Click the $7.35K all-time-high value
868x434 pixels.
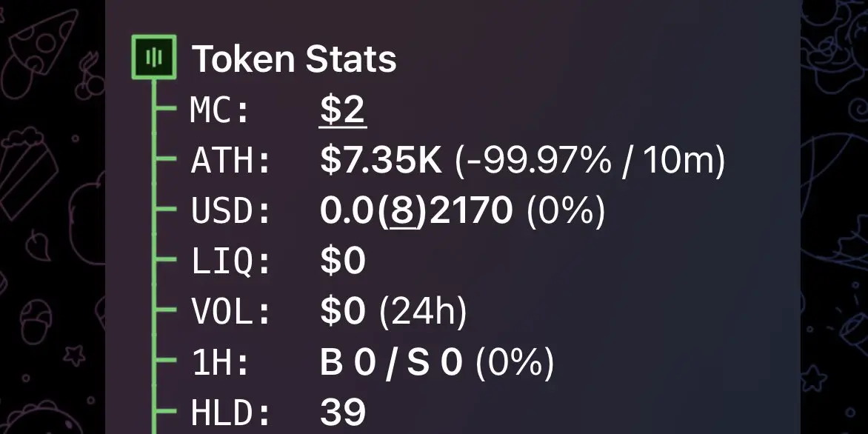381,161
